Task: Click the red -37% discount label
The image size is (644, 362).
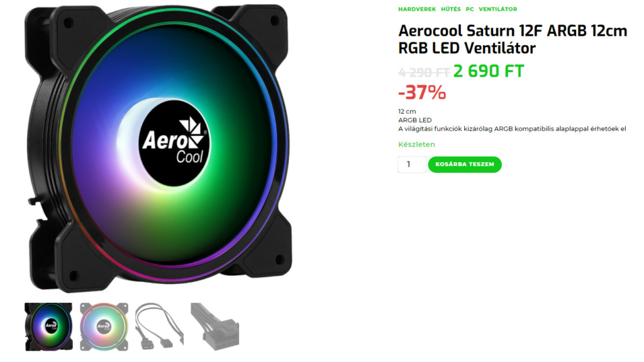Action: click(x=422, y=92)
